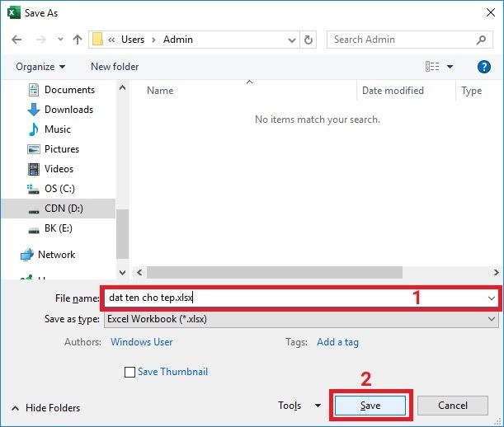This screenshot has height=427, width=504.
Task: Open the Tools menu
Action: pyautogui.click(x=299, y=406)
